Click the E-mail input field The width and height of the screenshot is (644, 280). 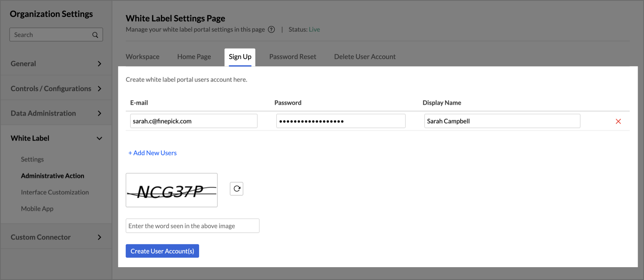(x=194, y=121)
